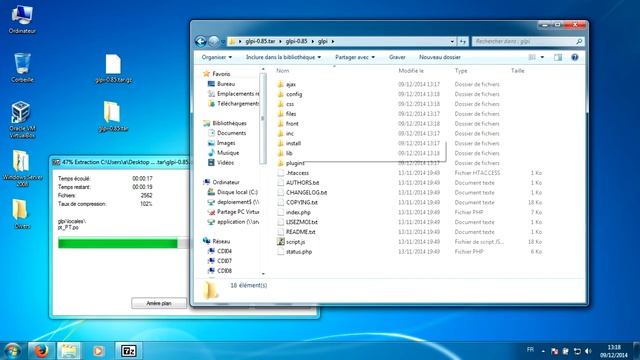Click the extraction progress bar
Viewport: 640px width, 360px height.
tap(123, 244)
